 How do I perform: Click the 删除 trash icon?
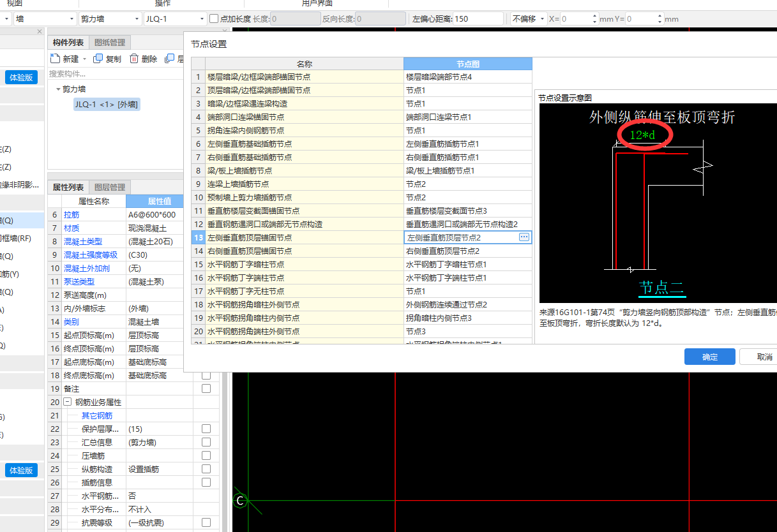tap(134, 59)
